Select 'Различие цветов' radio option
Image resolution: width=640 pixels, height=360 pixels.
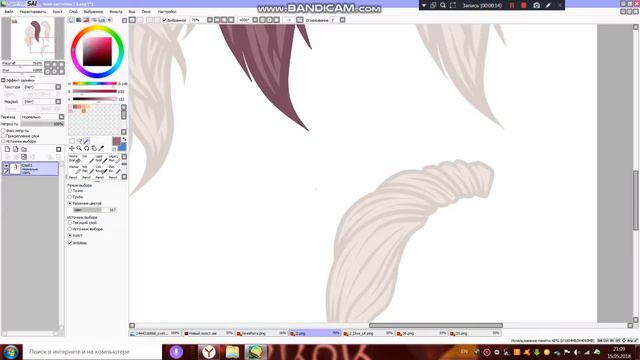pos(70,203)
